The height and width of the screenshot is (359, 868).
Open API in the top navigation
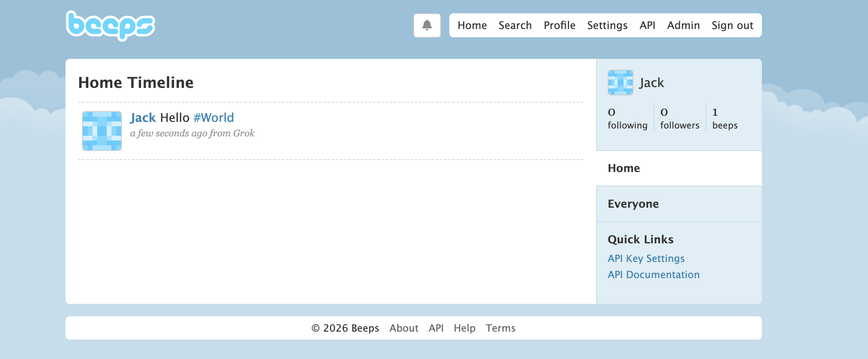click(647, 25)
